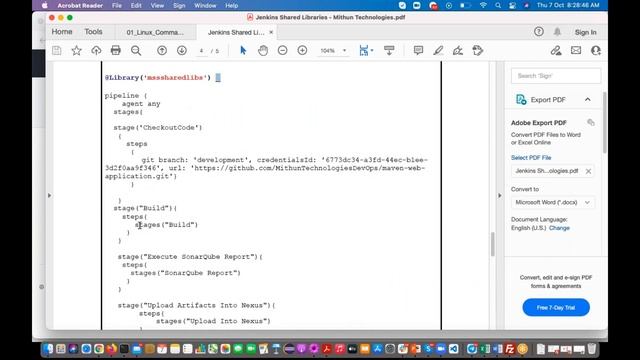
Task: Click the Jenkins Sh...ologies.pdf file field
Action: (x=553, y=171)
